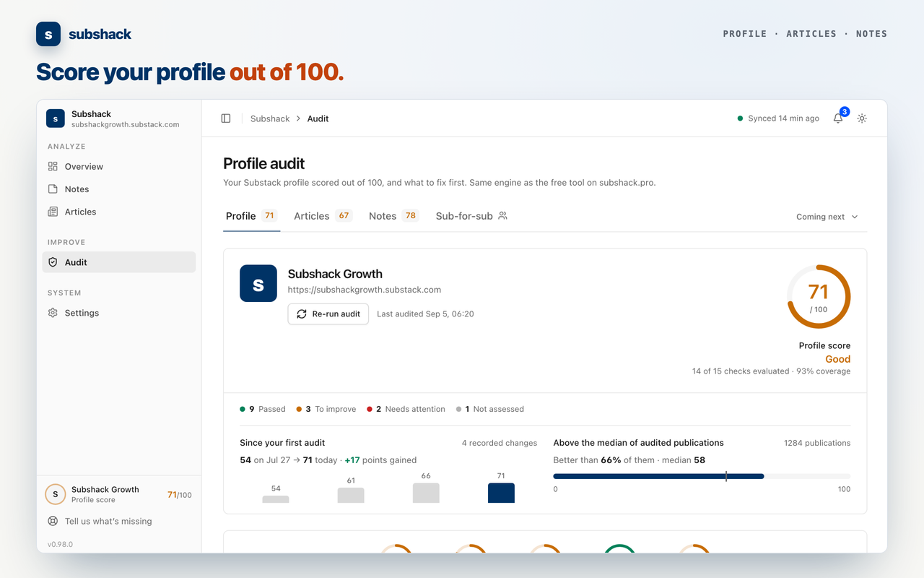The image size is (924, 578).
Task: Switch theme with the sun icon
Action: click(x=862, y=118)
